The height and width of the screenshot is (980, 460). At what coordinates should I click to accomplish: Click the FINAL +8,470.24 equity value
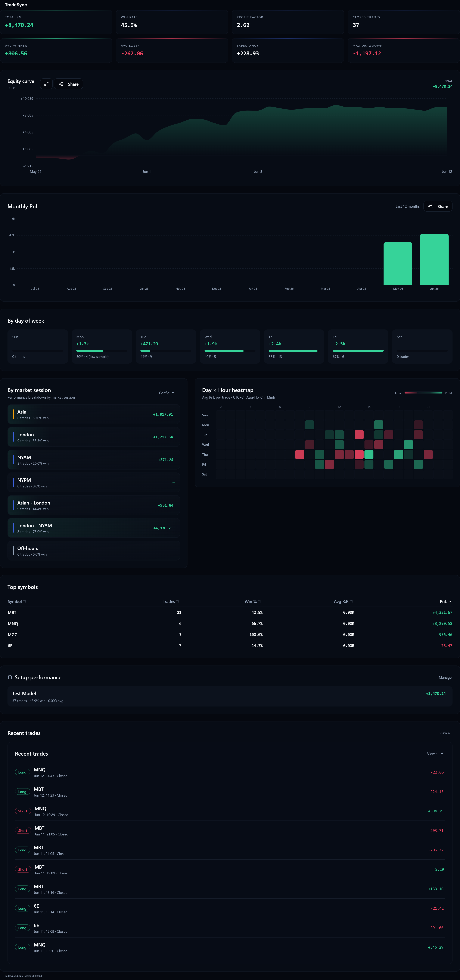coord(442,86)
